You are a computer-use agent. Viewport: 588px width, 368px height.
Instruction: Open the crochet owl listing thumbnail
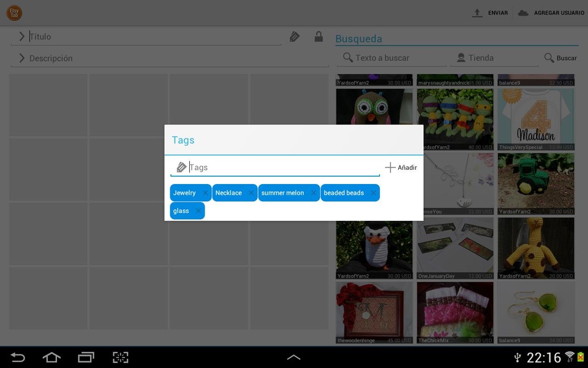(374, 107)
